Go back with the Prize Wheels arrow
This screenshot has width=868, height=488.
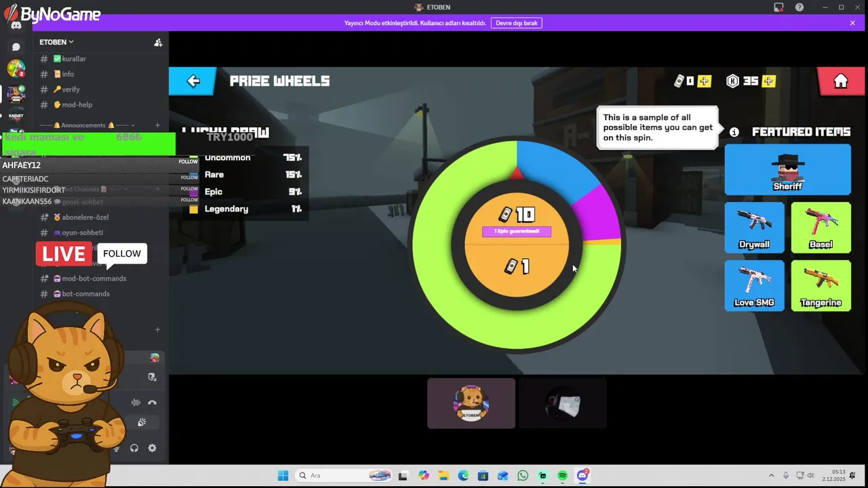[193, 81]
